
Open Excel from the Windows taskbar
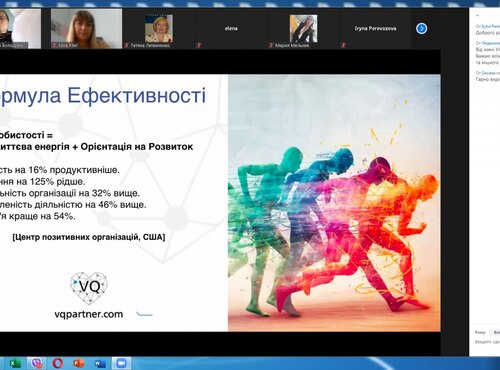15,363
